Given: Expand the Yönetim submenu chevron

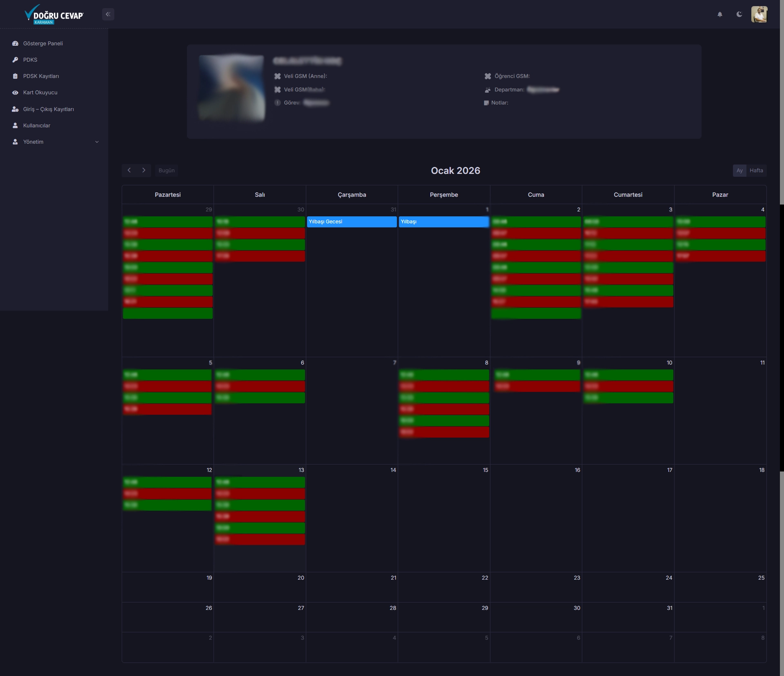Looking at the screenshot, I should pos(97,142).
